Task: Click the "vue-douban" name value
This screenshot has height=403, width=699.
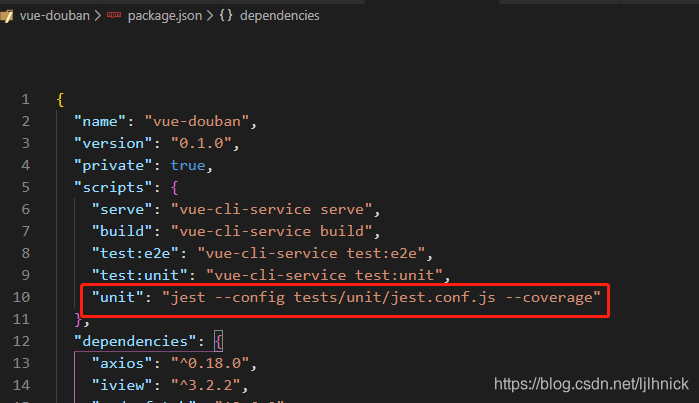Action: (x=197, y=121)
